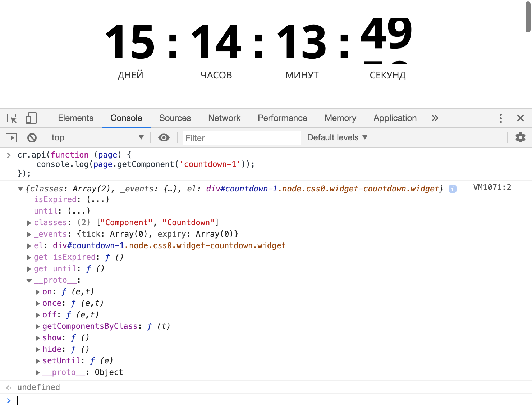The width and height of the screenshot is (532, 413).
Task: Clear the console output
Action: tap(32, 137)
